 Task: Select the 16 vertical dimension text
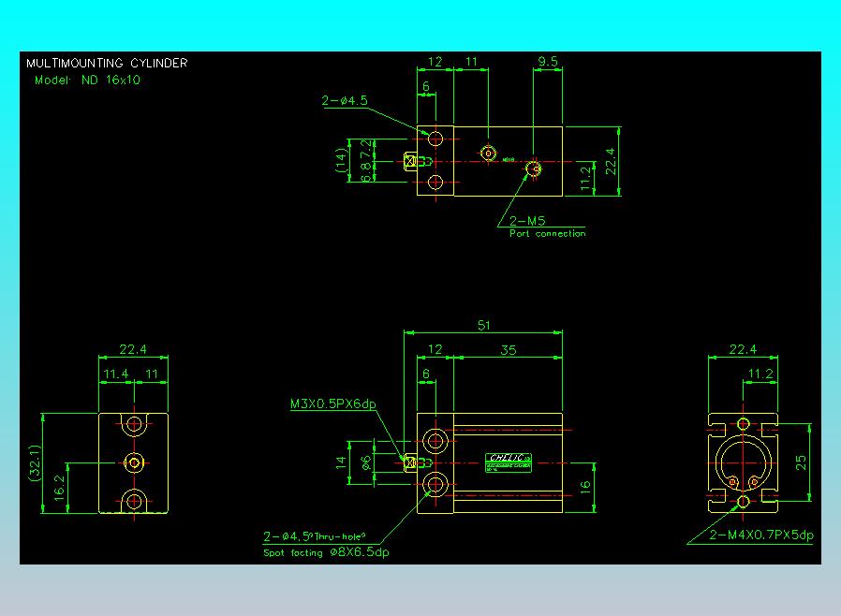[x=584, y=487]
